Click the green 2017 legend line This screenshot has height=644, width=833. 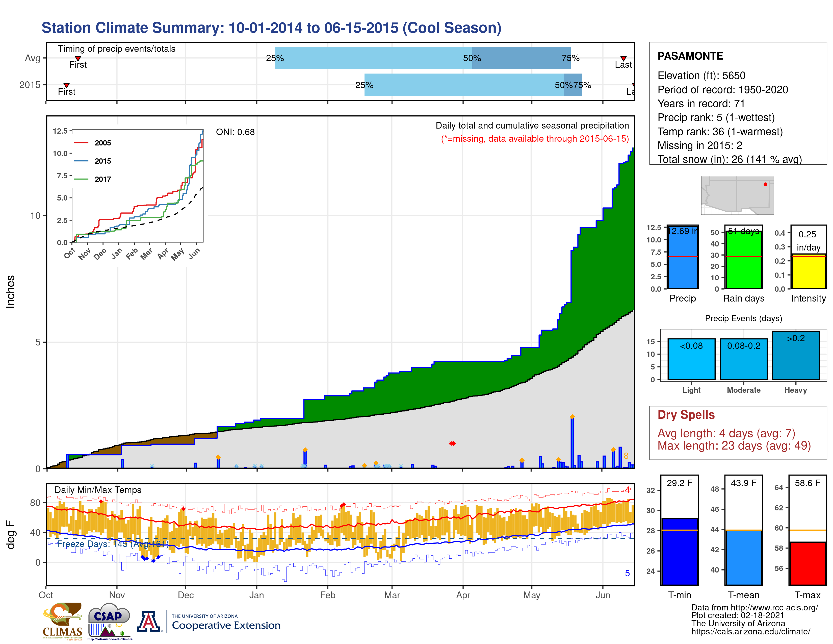[81, 179]
